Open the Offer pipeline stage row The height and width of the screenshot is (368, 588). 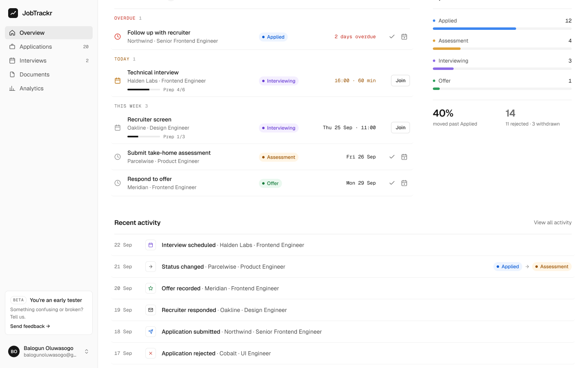pos(502,83)
